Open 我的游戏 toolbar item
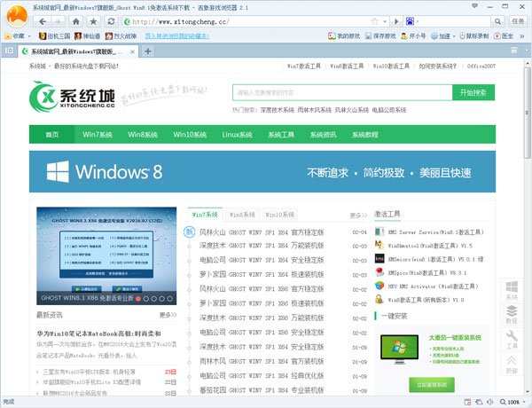Screen dimensions: 532x408 (x=344, y=36)
